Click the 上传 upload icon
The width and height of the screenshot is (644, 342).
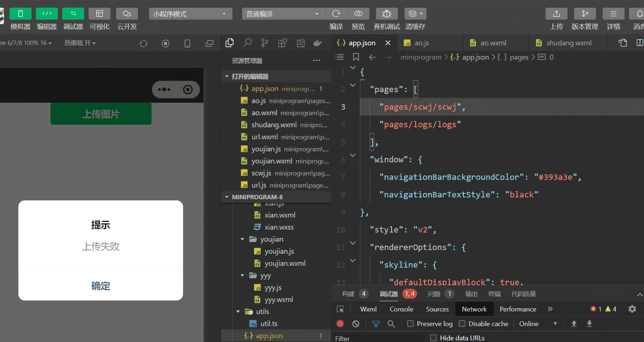tap(556, 14)
